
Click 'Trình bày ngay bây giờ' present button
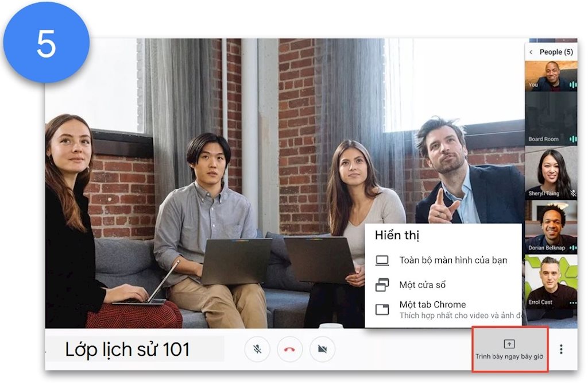click(509, 350)
